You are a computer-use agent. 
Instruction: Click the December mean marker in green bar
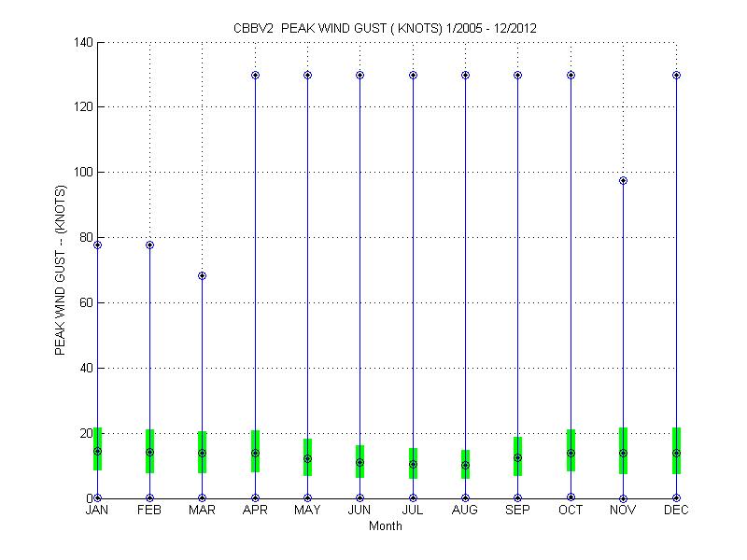coord(676,453)
